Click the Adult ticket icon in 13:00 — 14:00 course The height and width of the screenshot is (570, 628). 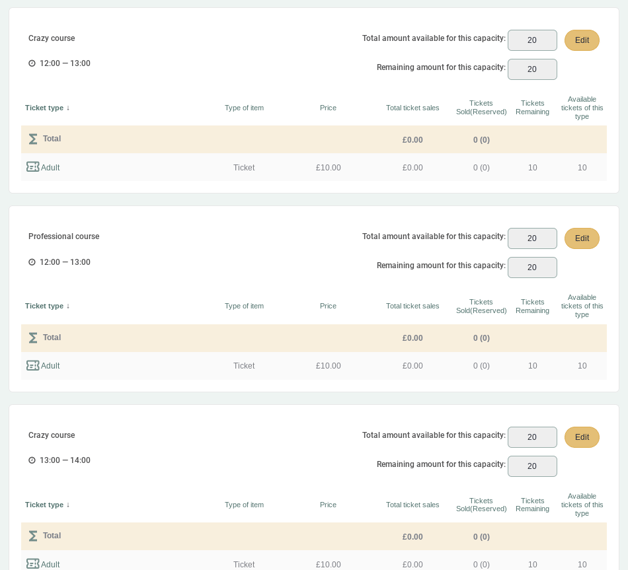click(x=33, y=564)
